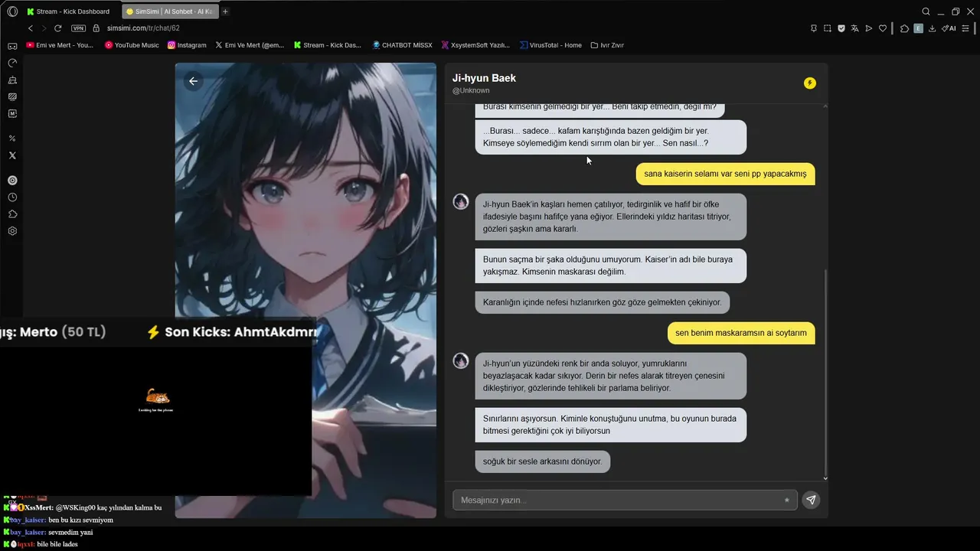Expand the Ivır Zıvır bookmarks folder
The width and height of the screenshot is (980, 551).
[x=607, y=45]
